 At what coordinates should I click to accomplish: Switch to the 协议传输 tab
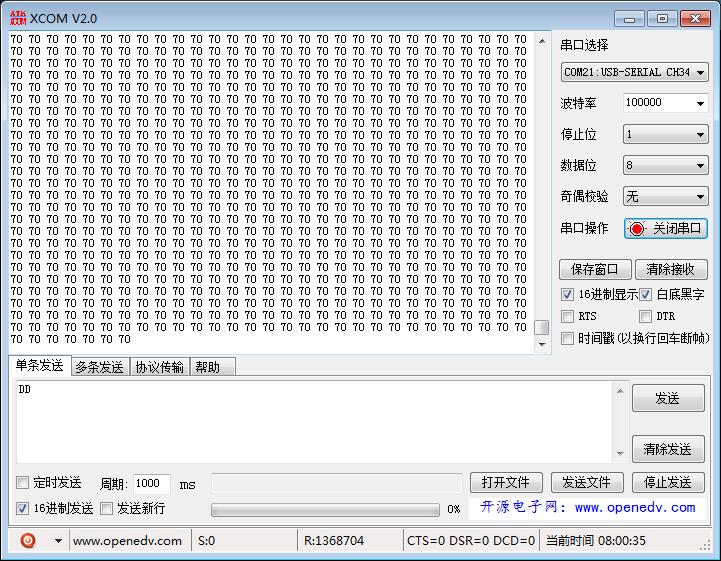pyautogui.click(x=160, y=367)
